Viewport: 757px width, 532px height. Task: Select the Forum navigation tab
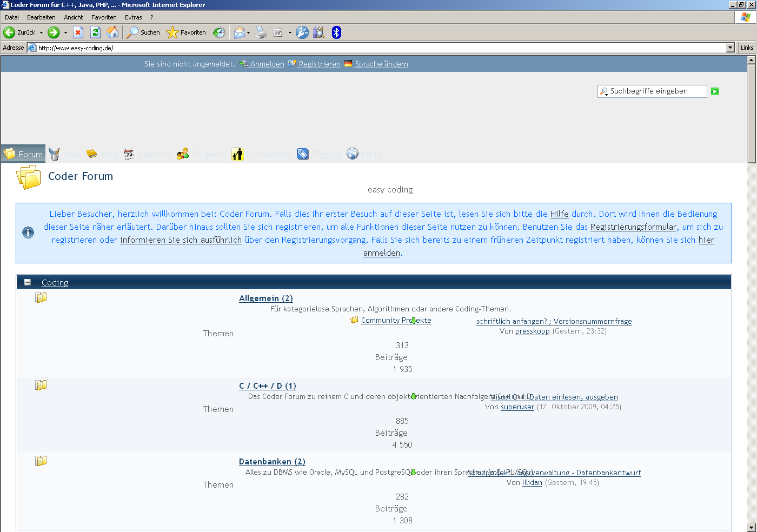(x=23, y=154)
